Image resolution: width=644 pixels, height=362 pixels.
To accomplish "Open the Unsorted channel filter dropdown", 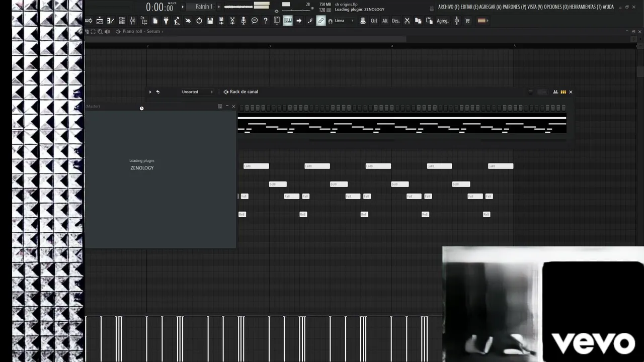I will [x=197, y=92].
